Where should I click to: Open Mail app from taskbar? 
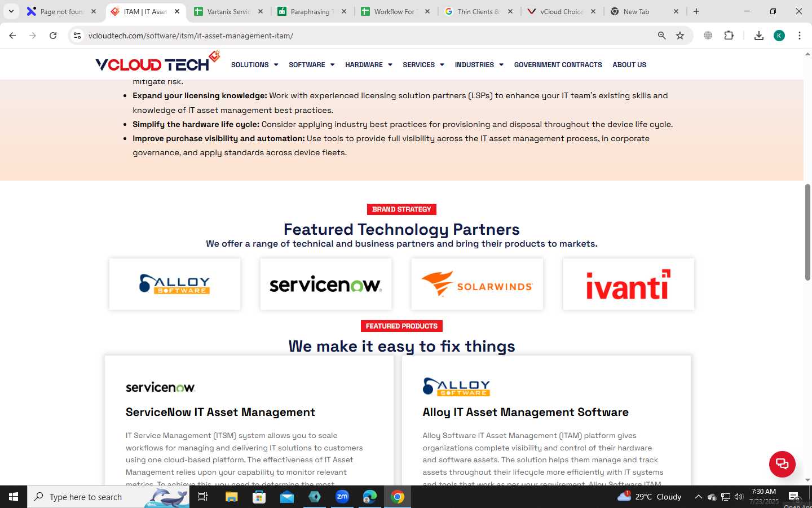[x=286, y=497]
